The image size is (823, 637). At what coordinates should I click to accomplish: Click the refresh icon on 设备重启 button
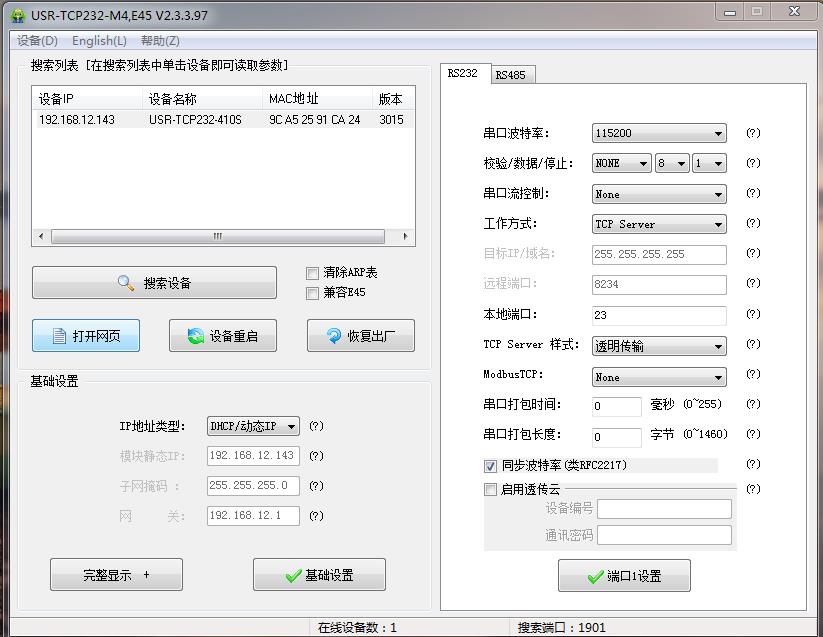[195, 336]
